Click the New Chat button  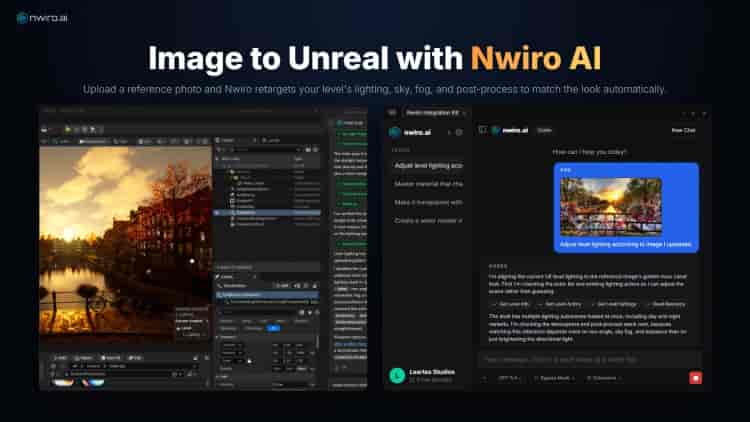(x=683, y=130)
